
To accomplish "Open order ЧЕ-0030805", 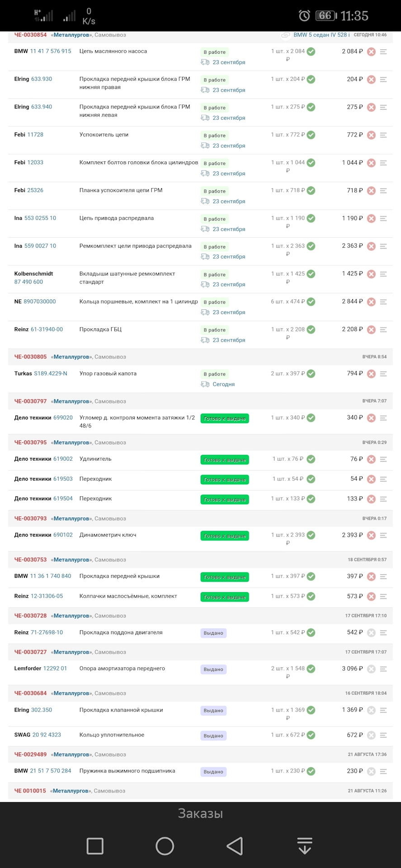I will point(30,357).
